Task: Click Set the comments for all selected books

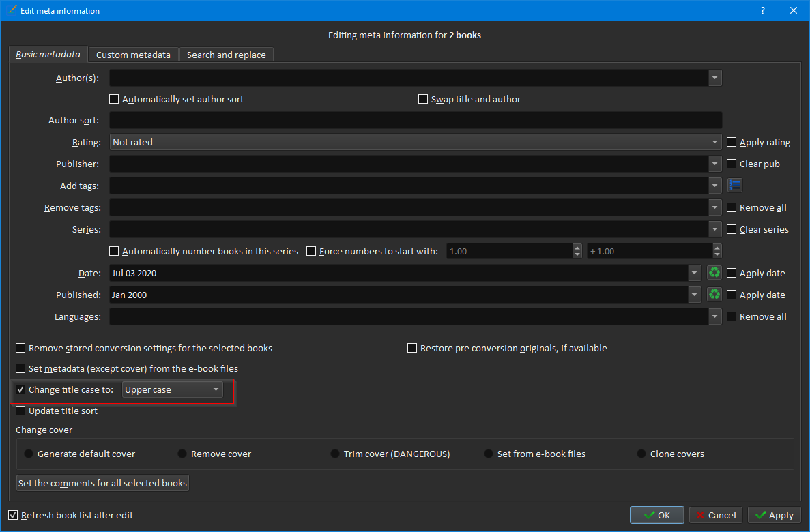Action: pyautogui.click(x=103, y=483)
